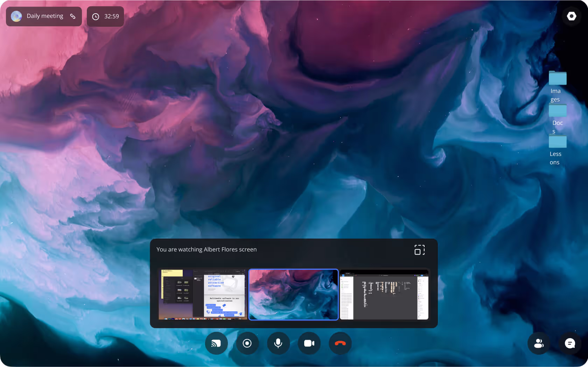The height and width of the screenshot is (367, 588).
Task: Select the highlighted wallpaper screen thumbnail
Action: click(x=293, y=295)
